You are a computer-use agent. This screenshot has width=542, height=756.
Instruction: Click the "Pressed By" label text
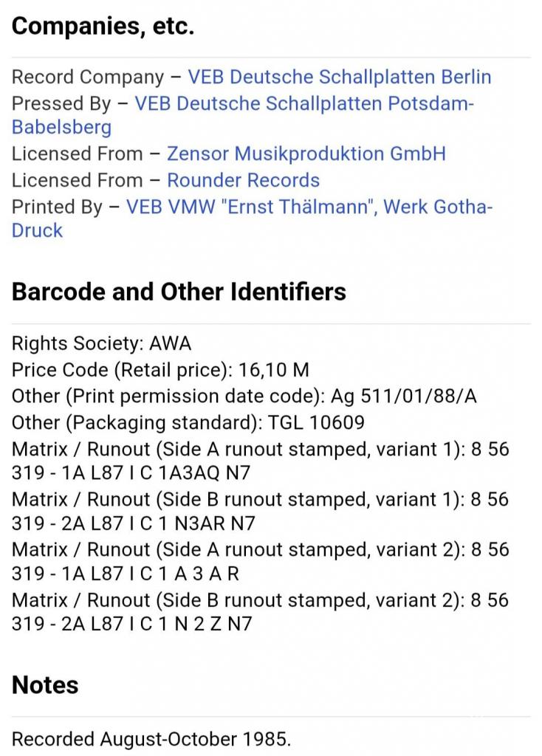point(61,103)
